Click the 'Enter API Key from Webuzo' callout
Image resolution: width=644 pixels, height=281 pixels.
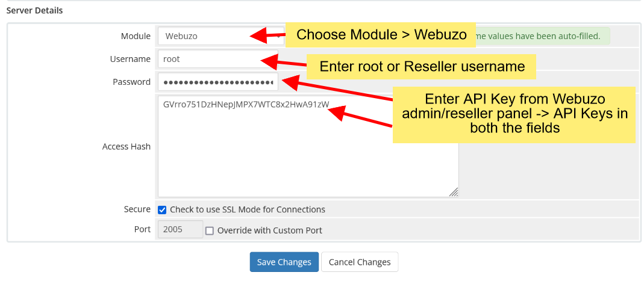tap(514, 114)
